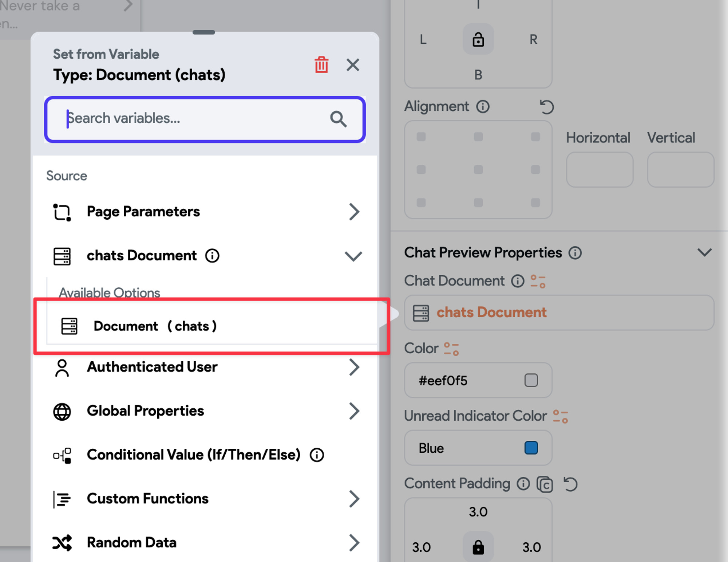The height and width of the screenshot is (562, 728).
Task: Toggle the top padding lock button
Action: (x=478, y=39)
